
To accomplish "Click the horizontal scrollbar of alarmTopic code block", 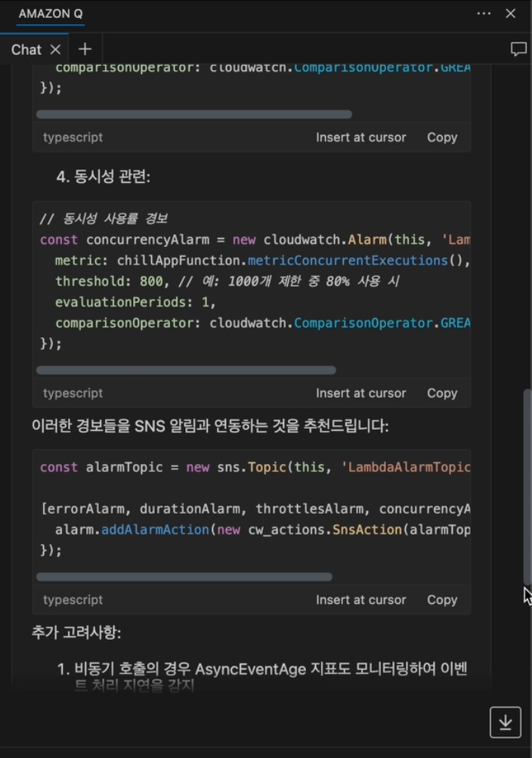I will click(184, 577).
